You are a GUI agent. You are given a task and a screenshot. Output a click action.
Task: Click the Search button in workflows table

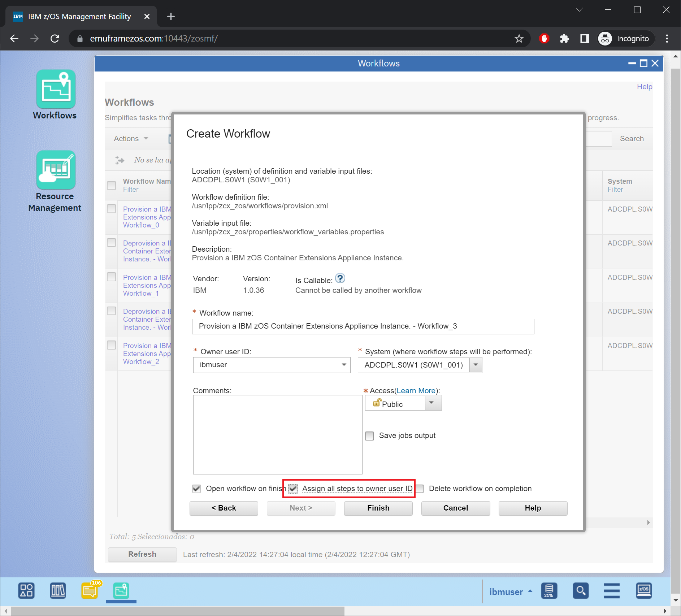[632, 139]
